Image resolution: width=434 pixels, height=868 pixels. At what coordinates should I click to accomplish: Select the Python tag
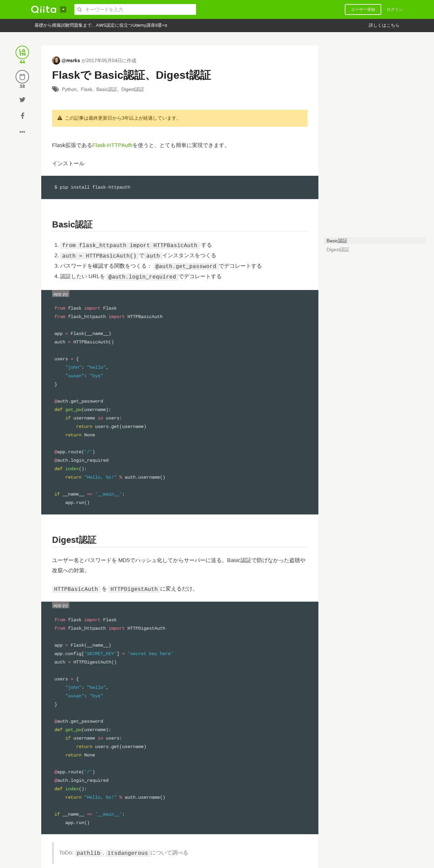(x=69, y=89)
